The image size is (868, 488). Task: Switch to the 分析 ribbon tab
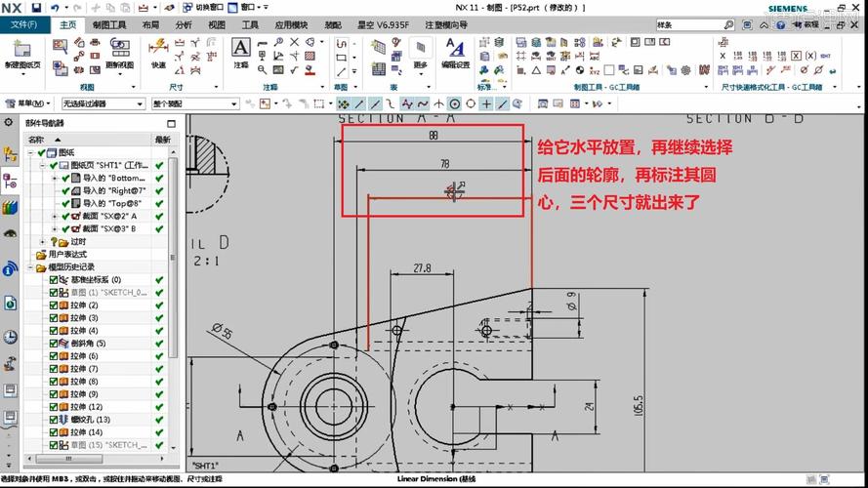click(x=184, y=25)
